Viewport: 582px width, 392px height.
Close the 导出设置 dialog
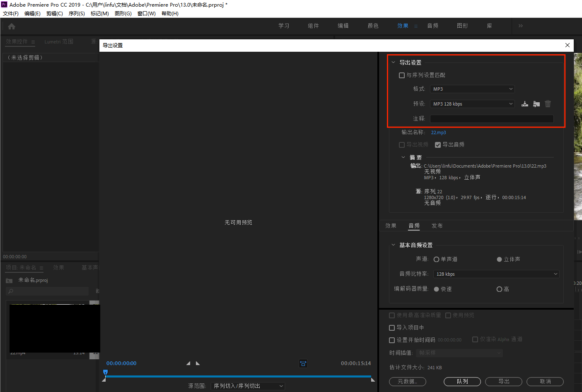click(568, 45)
